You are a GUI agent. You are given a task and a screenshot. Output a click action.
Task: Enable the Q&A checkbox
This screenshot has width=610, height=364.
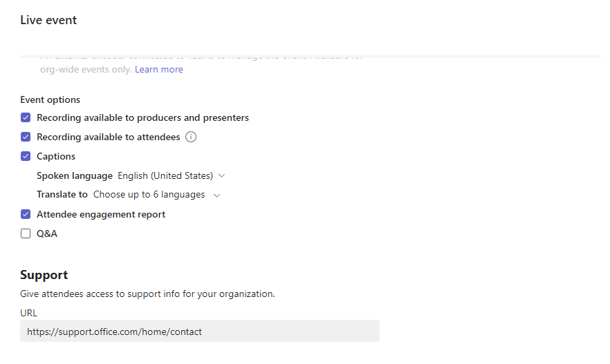(x=26, y=233)
